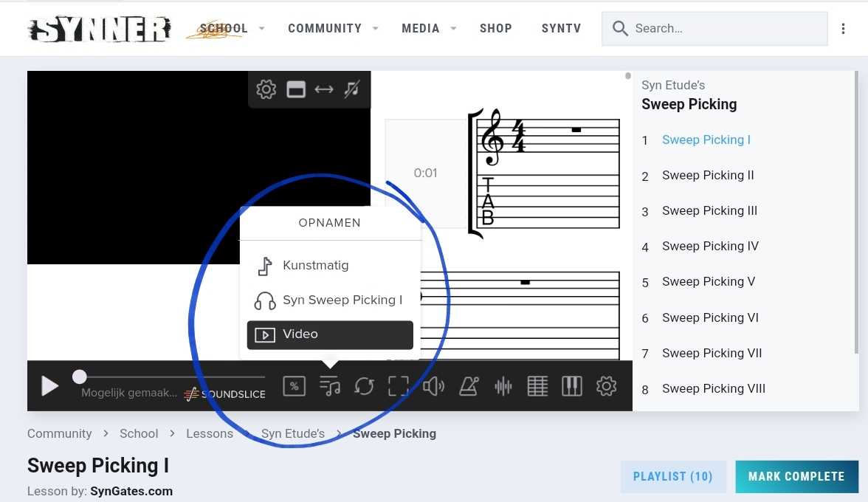Choose Syn Sweep Picking I recording
The width and height of the screenshot is (868, 502).
[x=342, y=300]
